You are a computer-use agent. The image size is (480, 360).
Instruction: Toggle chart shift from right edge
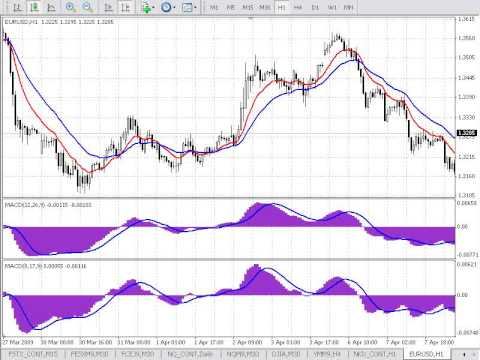(x=125, y=7)
